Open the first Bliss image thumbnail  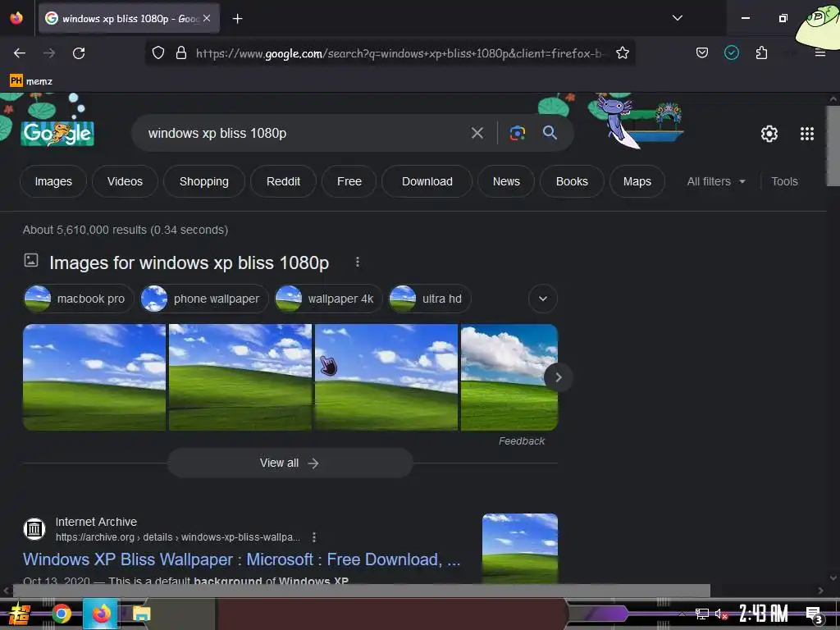[94, 377]
